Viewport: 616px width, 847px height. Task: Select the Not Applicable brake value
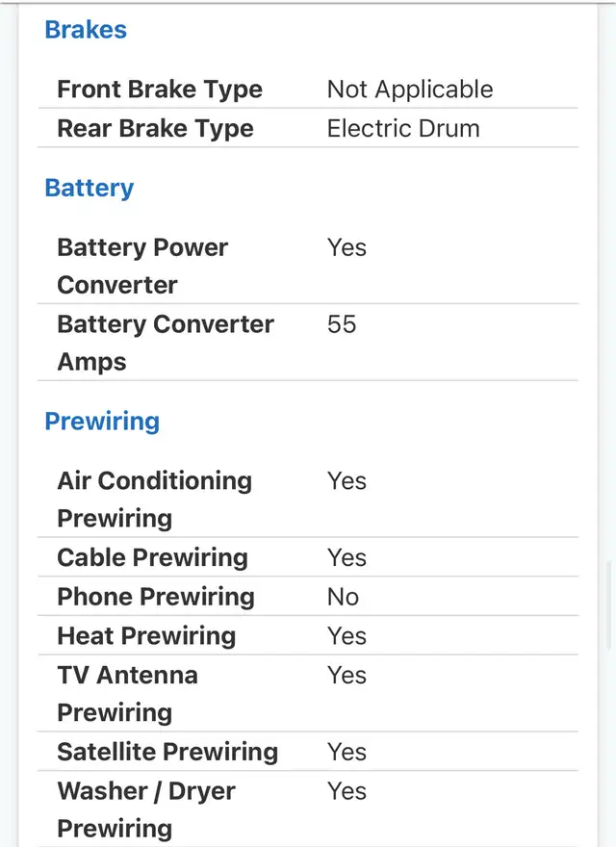tap(410, 90)
